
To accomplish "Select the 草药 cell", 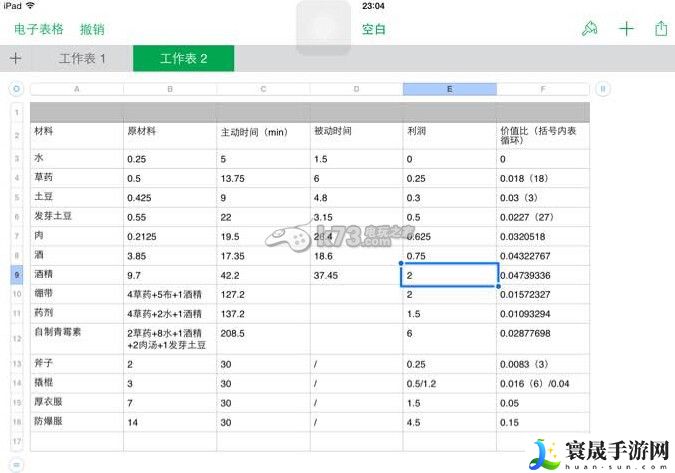I will pos(77,178).
